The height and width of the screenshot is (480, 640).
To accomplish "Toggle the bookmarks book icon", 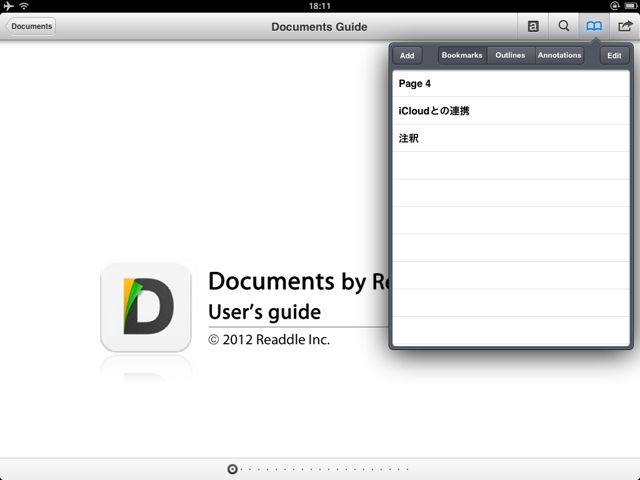I will pos(594,27).
